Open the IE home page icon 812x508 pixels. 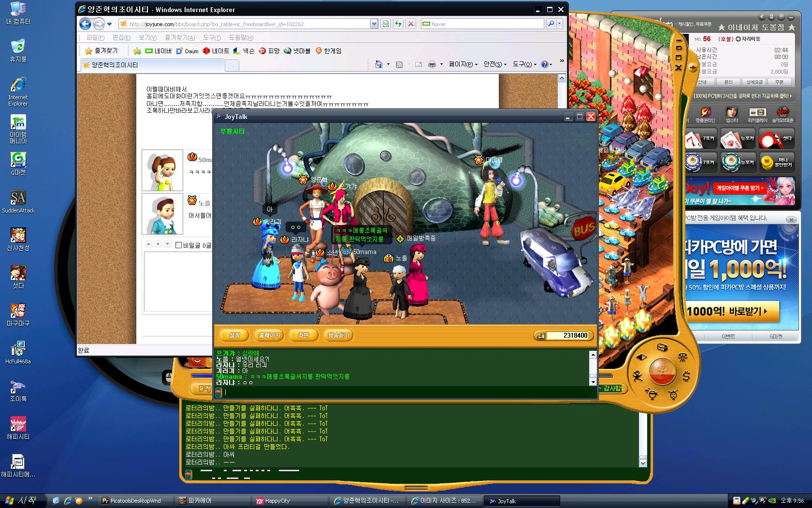pos(379,64)
